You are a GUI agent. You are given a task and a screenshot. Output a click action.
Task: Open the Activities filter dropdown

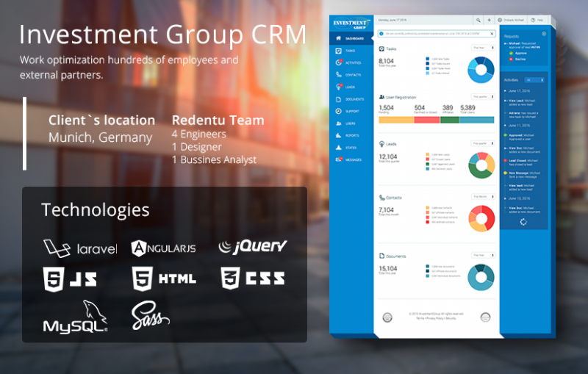click(534, 80)
